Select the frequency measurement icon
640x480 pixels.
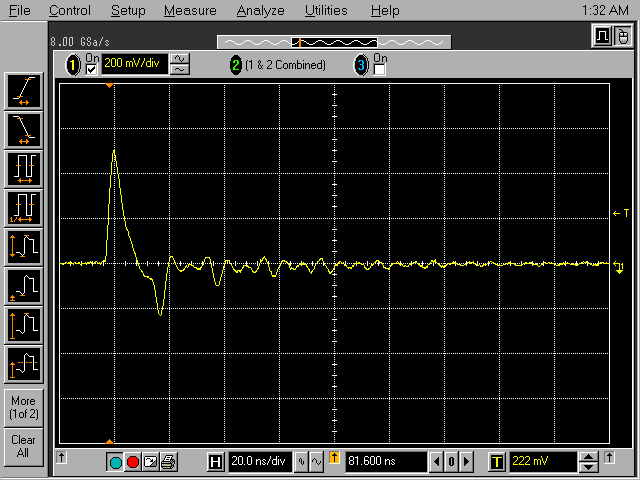(x=24, y=208)
